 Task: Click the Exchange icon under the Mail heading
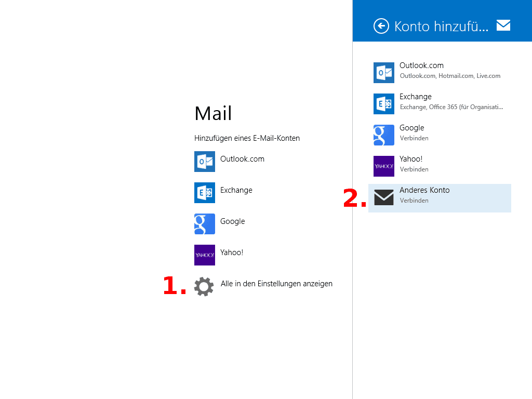tap(205, 193)
